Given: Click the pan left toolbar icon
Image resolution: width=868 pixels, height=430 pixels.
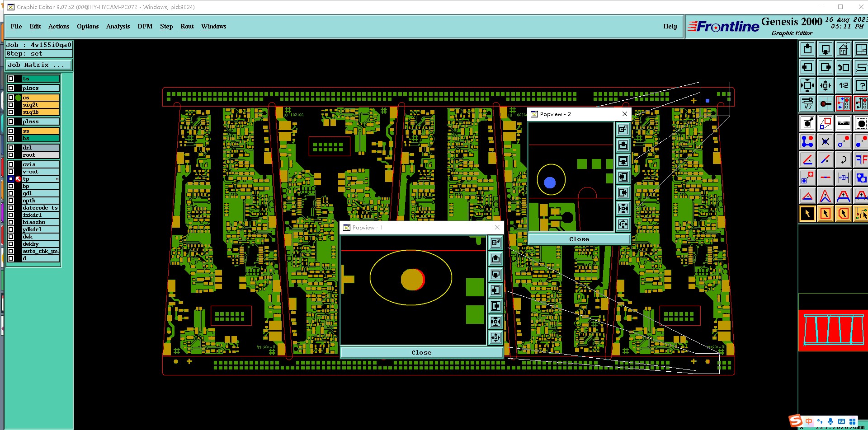Looking at the screenshot, I should (807, 67).
